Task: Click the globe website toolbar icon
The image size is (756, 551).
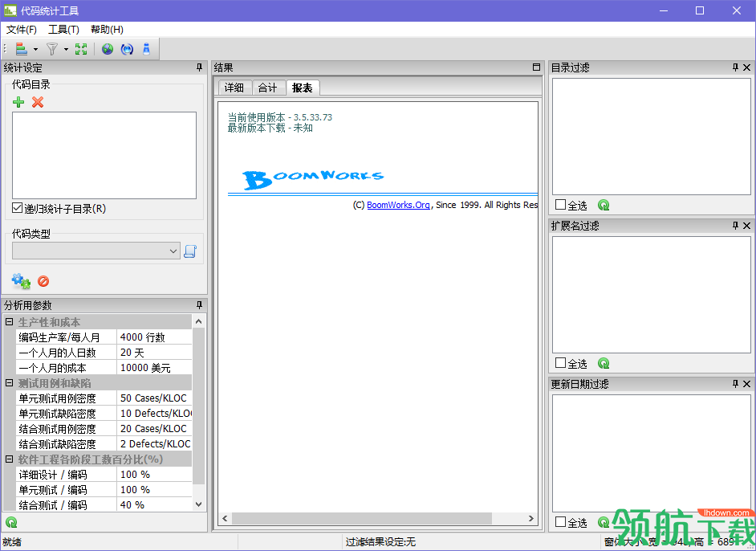Action: [108, 49]
